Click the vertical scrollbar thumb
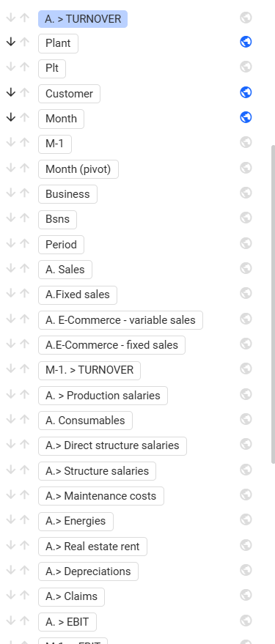This screenshot has height=644, width=275. 273,304
